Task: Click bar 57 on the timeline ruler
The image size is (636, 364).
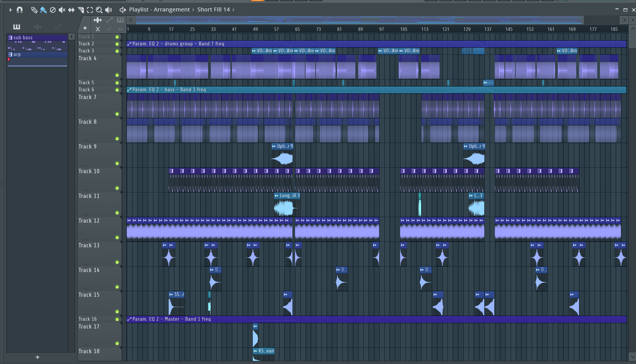Action: 276,29
